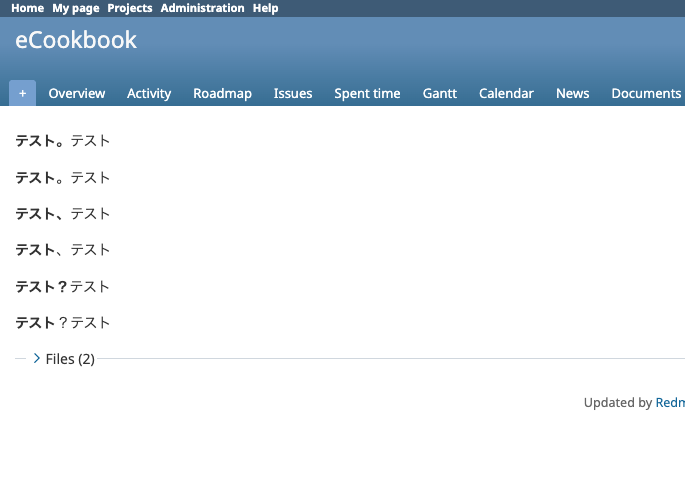
Task: Go to the News tab
Action: [572, 93]
